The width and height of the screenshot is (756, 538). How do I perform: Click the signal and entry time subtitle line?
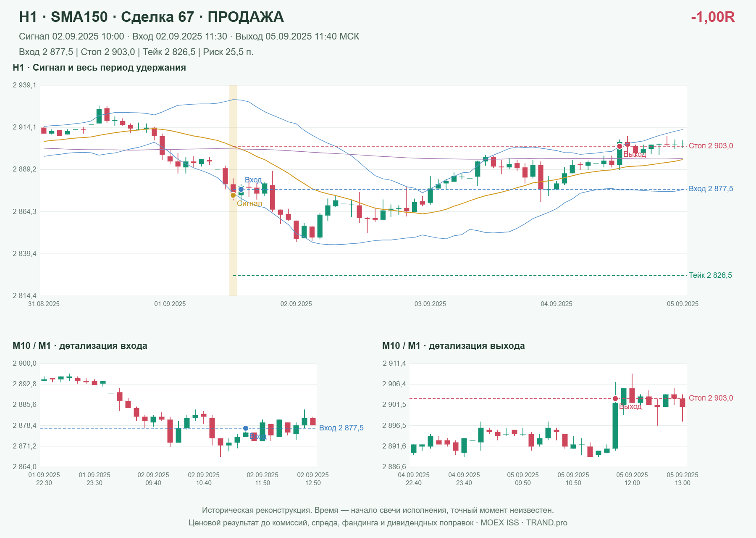point(189,37)
